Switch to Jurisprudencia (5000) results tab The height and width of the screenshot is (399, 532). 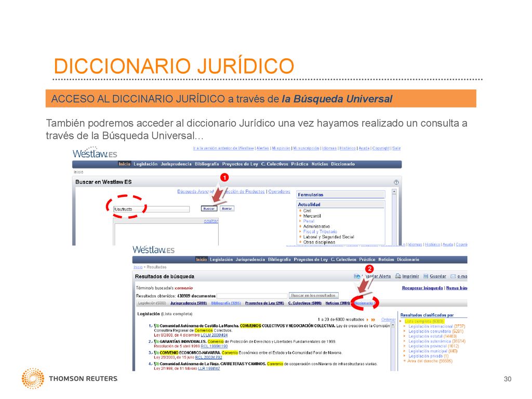coord(189,303)
